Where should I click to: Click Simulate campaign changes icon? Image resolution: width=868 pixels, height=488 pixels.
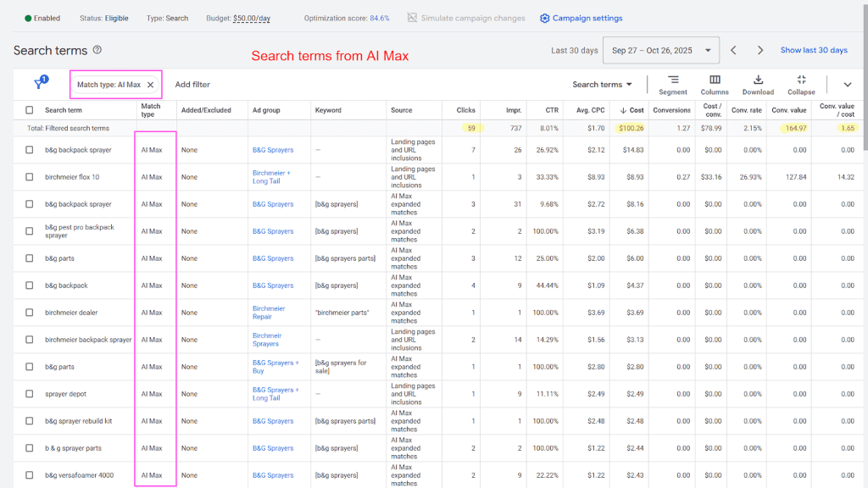coord(412,18)
